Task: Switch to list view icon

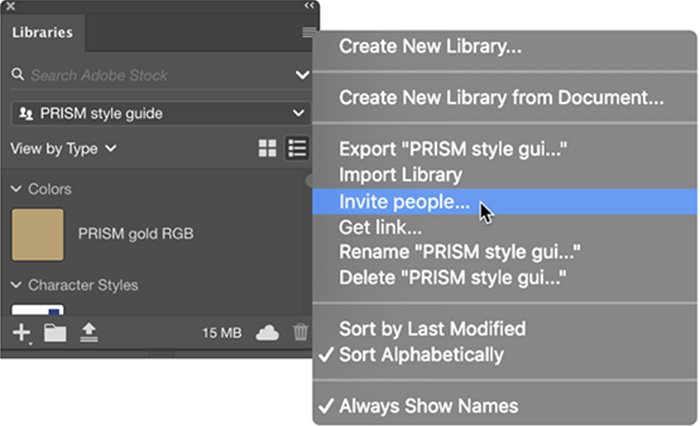Action: pyautogui.click(x=297, y=149)
